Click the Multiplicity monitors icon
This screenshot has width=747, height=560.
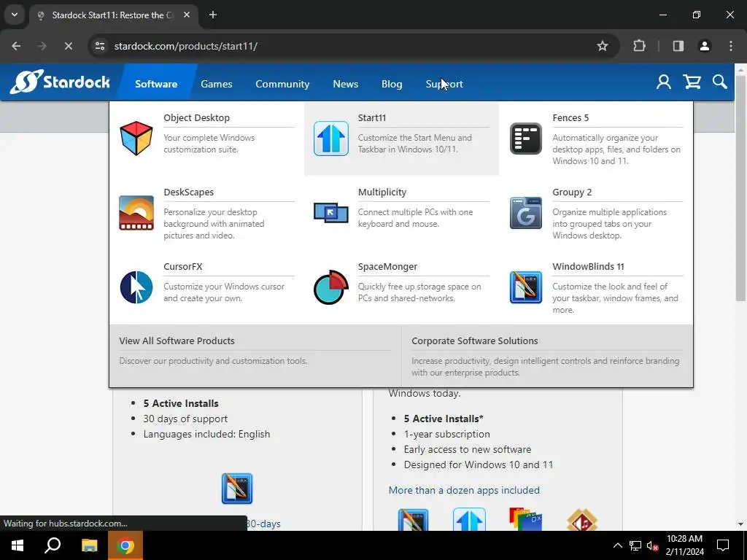click(x=330, y=212)
